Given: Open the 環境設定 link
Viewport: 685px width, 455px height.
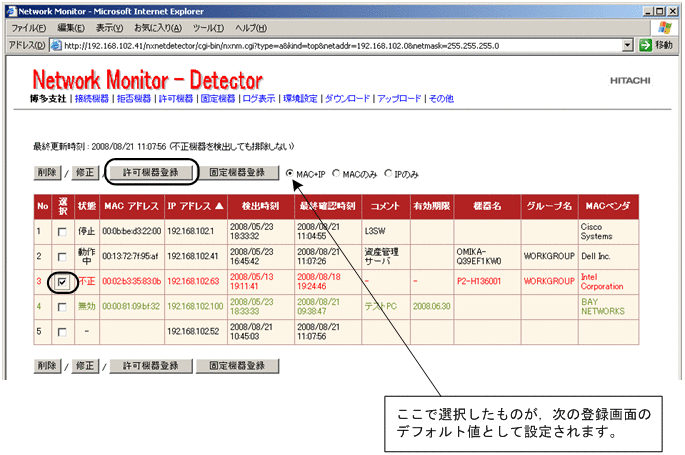Looking at the screenshot, I should [x=300, y=99].
